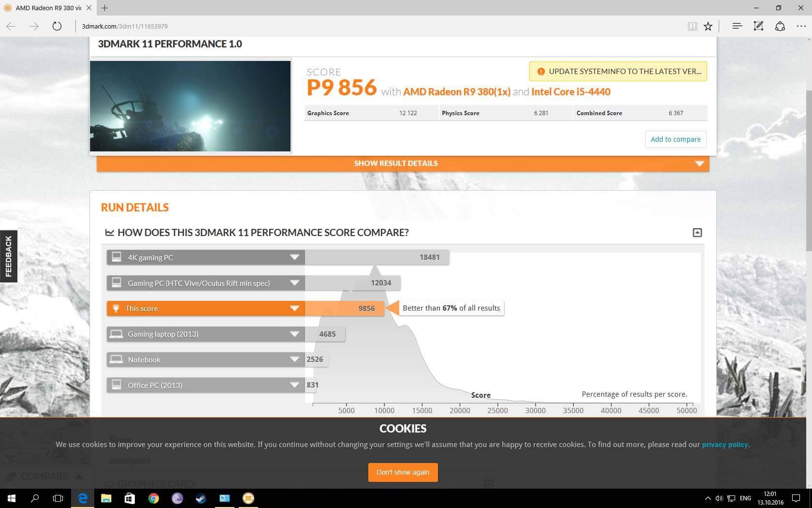This screenshot has width=812, height=508.
Task: Open reading view in the address bar
Action: click(x=692, y=26)
